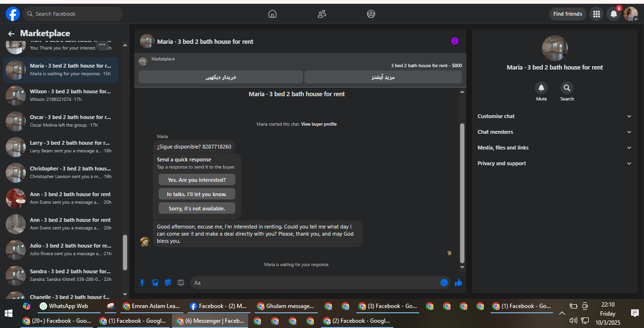Open View buyer profile link
644x328 pixels.
point(319,124)
